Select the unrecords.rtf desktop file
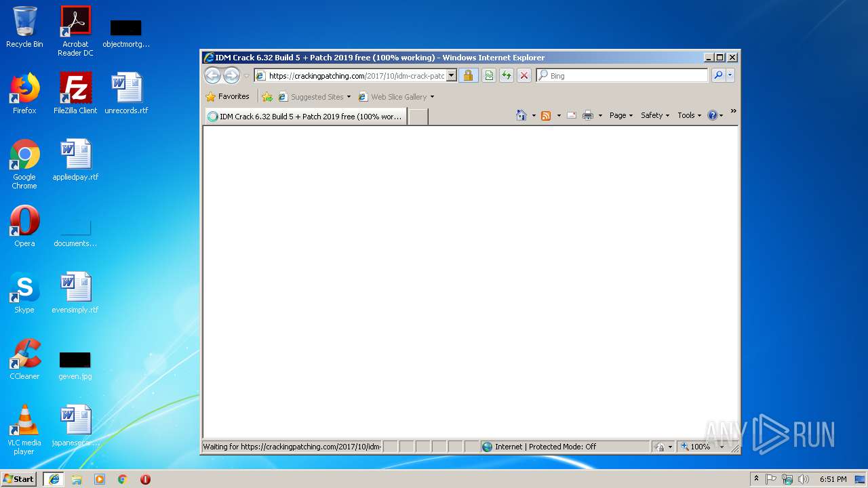Image resolution: width=868 pixels, height=488 pixels. [x=126, y=93]
